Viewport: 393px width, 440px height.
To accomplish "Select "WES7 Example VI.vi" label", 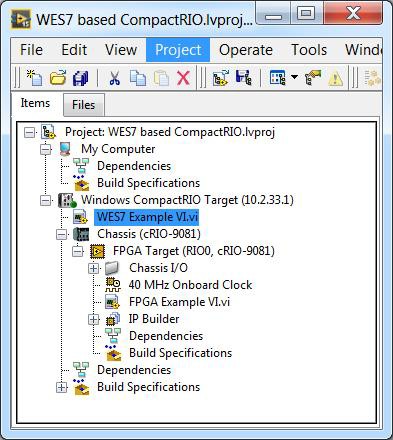I will (147, 217).
